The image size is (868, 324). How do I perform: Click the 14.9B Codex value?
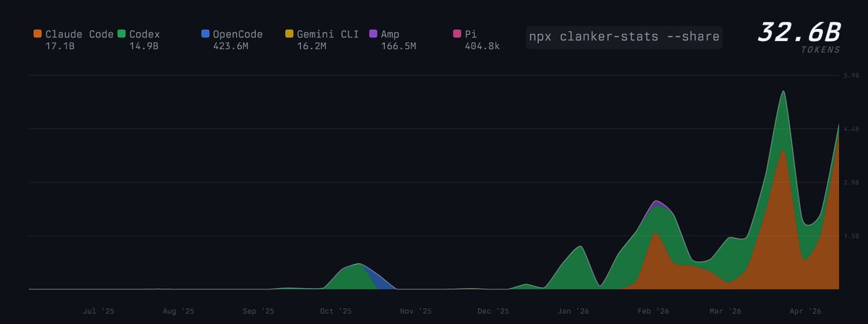pos(144,46)
